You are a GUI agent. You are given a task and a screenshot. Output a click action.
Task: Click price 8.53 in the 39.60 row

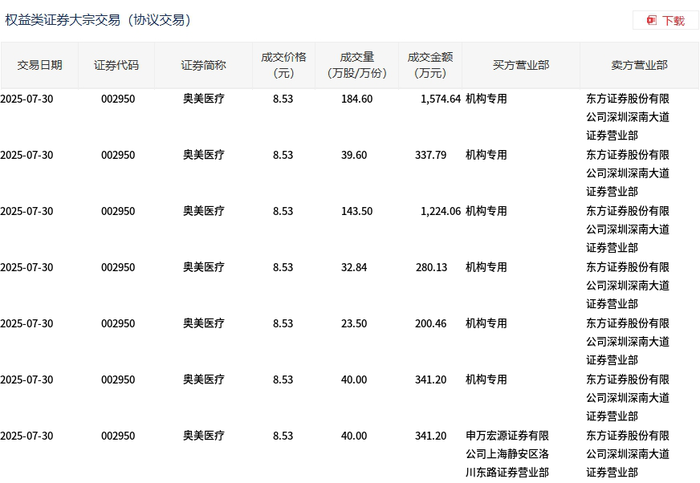tap(283, 155)
